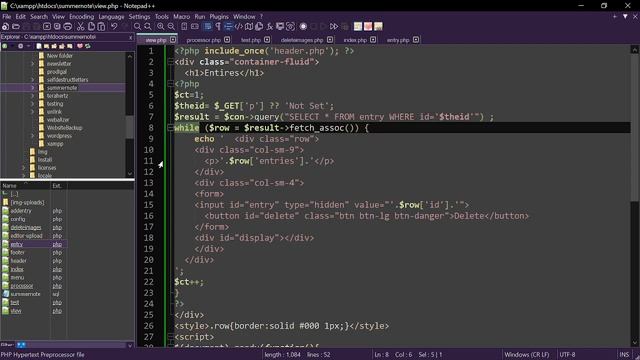Close the test.php tab
Image resolution: width=640 pixels, height=360 pixels.
pyautogui.click(x=267, y=40)
